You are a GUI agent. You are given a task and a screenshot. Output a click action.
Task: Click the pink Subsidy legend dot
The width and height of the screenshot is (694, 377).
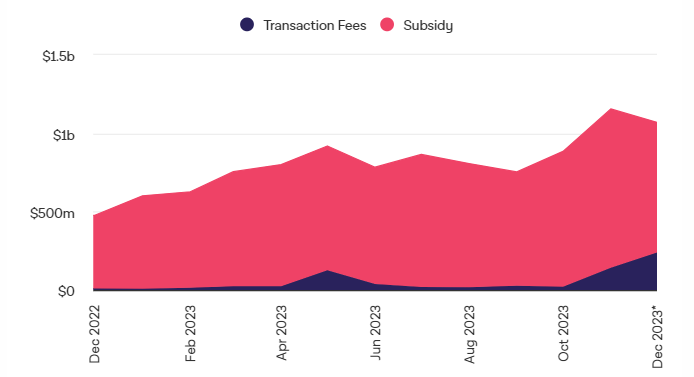coord(387,24)
